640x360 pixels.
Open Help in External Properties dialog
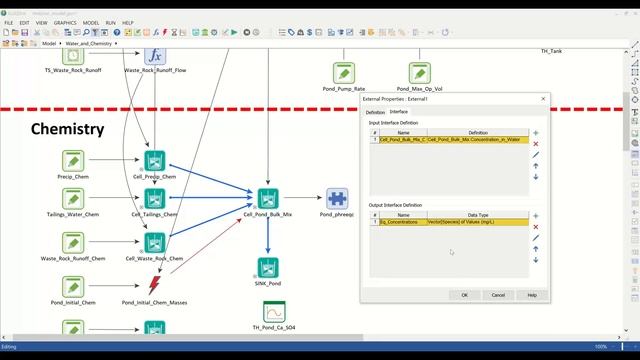[532, 295]
